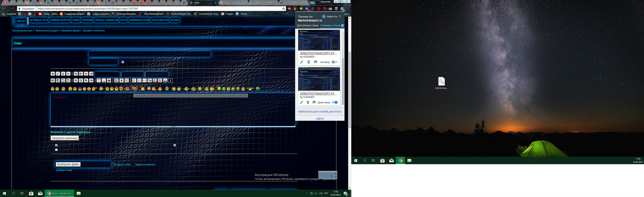Open Windows Start menu on left taskbar

pyautogui.click(x=4, y=193)
